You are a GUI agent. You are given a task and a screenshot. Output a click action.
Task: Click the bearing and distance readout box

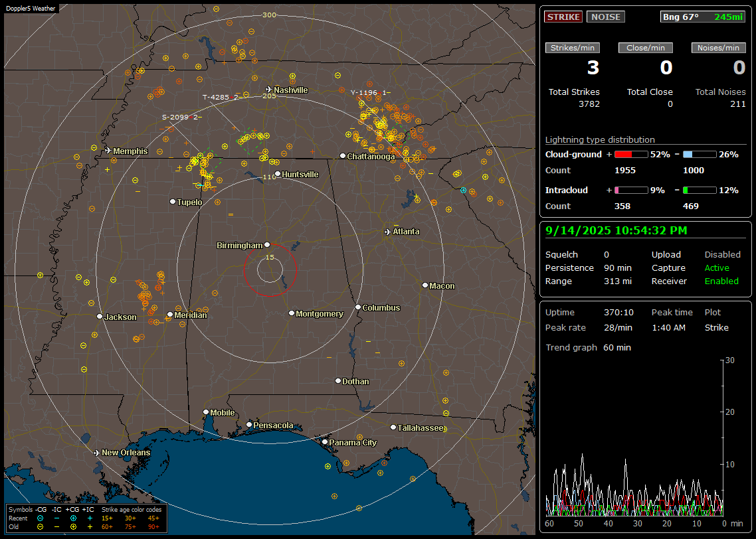click(703, 17)
